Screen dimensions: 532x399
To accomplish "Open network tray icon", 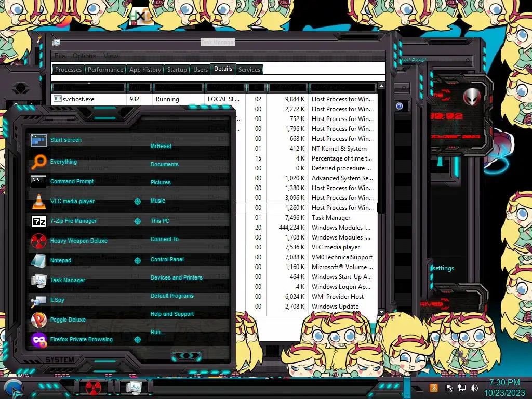I will coord(462,388).
